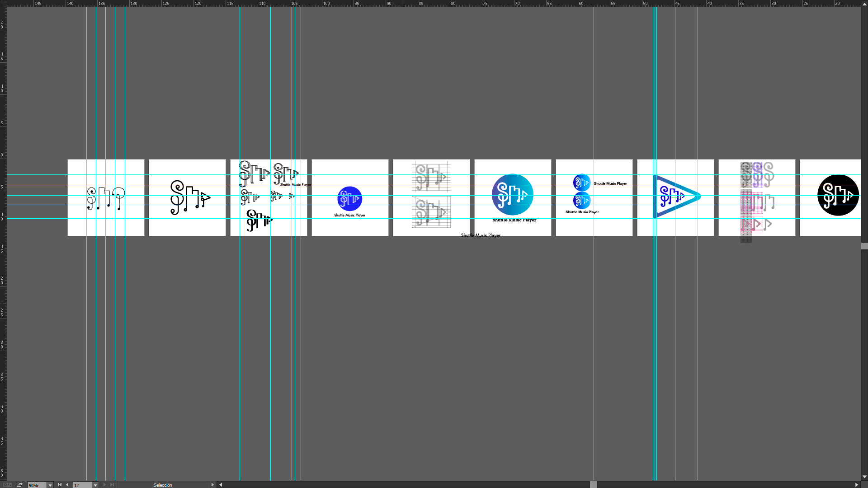Select the upper small gradient circle logo
Viewport: 868px width, 488px height.
(582, 183)
